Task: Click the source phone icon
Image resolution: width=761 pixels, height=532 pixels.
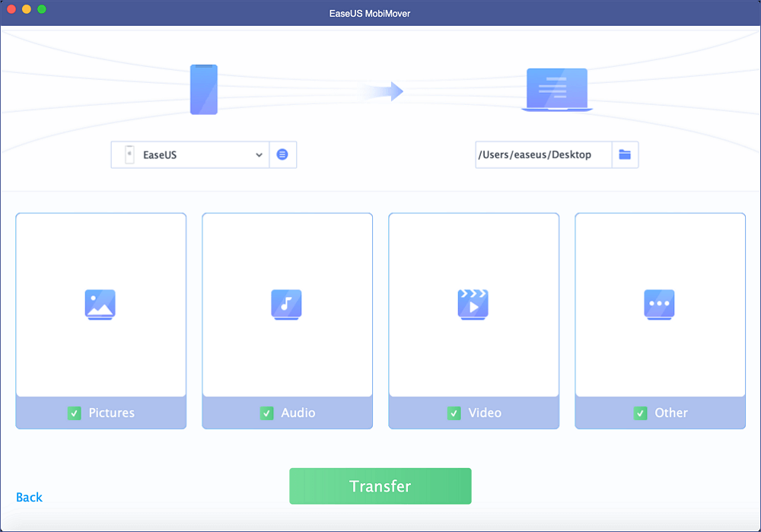Action: tap(204, 89)
